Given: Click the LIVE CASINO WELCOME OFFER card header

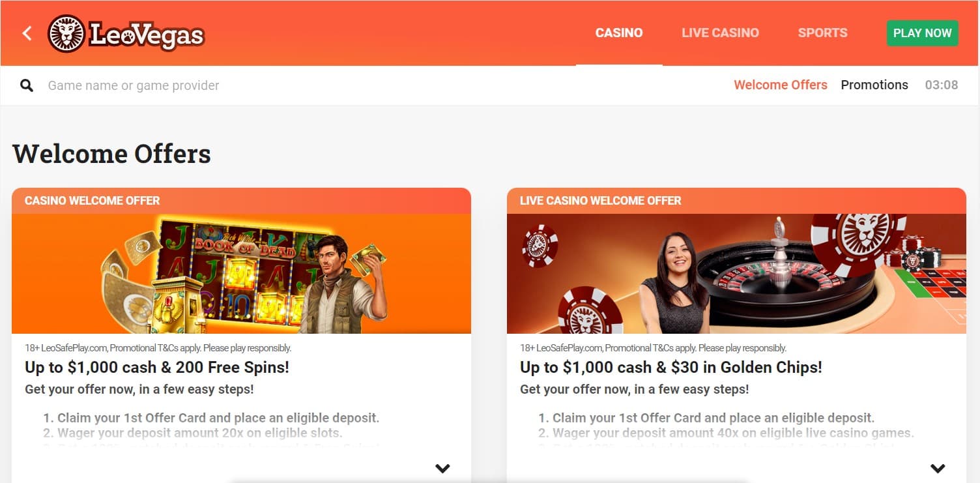Looking at the screenshot, I should pyautogui.click(x=736, y=201).
